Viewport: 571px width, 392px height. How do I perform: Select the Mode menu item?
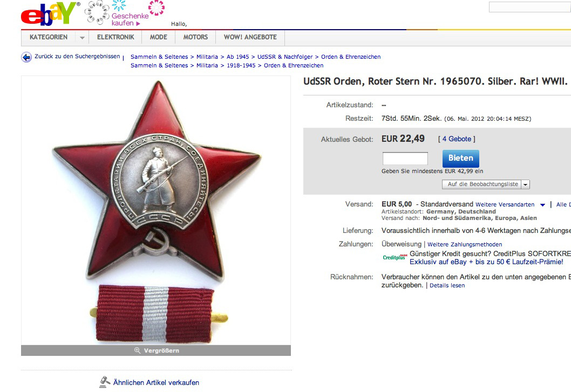159,37
